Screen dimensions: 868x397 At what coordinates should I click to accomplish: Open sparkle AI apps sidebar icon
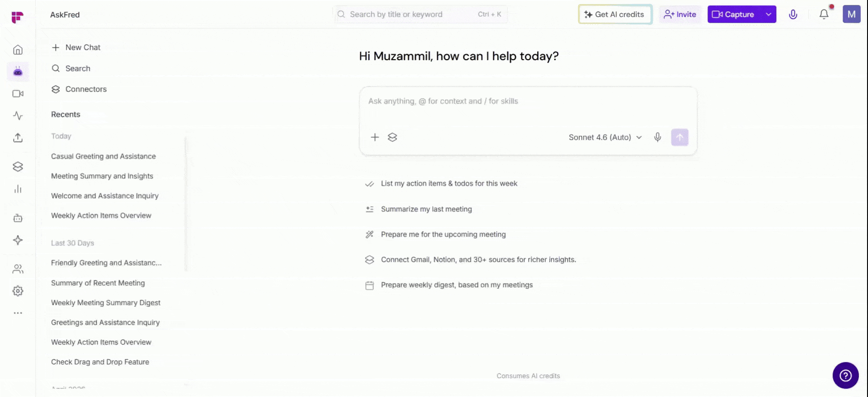[18, 240]
